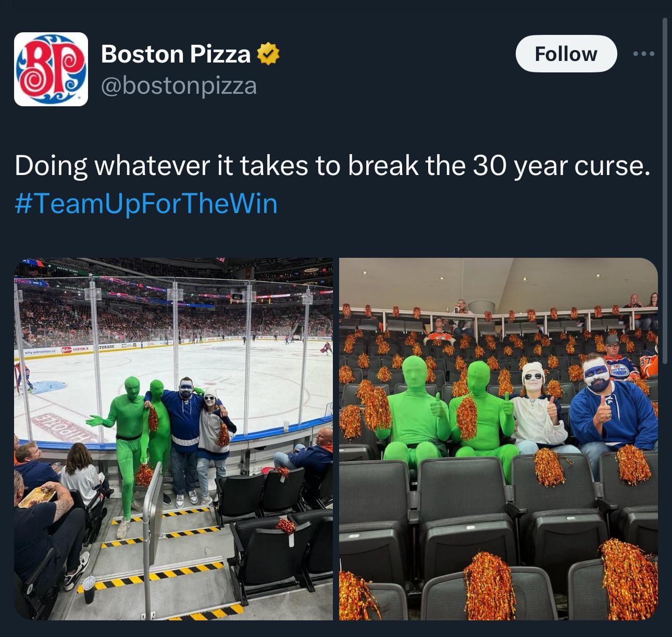Image resolution: width=672 pixels, height=637 pixels.
Task: Click the plate of food in the left photo
Action: (38, 496)
